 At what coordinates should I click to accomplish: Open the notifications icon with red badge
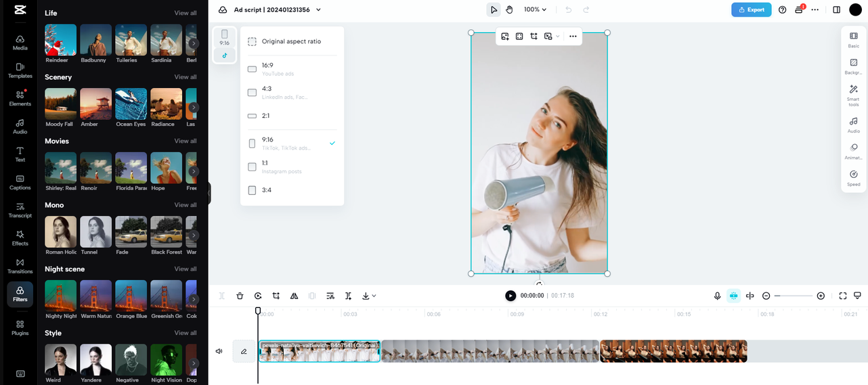(799, 9)
